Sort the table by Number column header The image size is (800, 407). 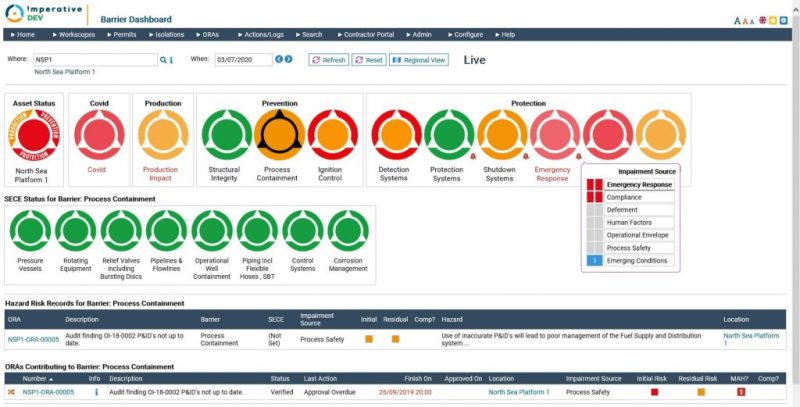(x=36, y=379)
